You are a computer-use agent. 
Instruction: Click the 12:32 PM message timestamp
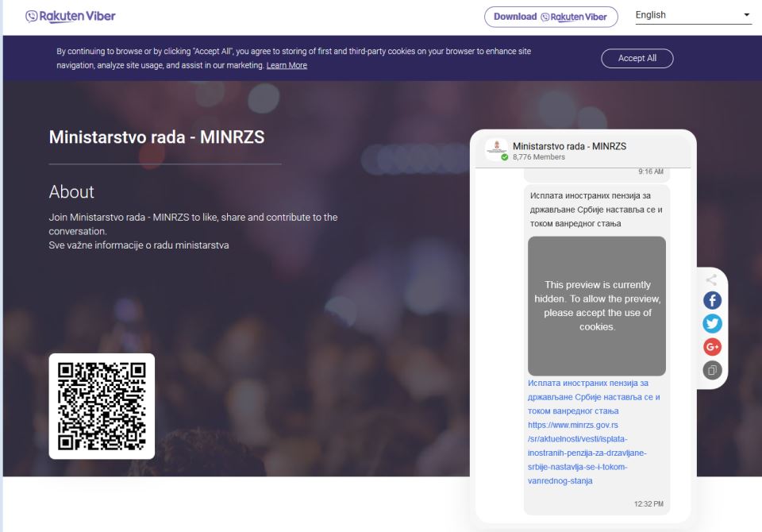(x=648, y=503)
